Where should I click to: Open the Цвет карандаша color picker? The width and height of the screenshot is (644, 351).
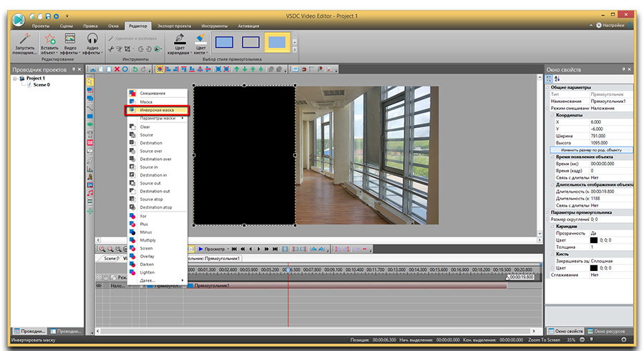coord(180,44)
